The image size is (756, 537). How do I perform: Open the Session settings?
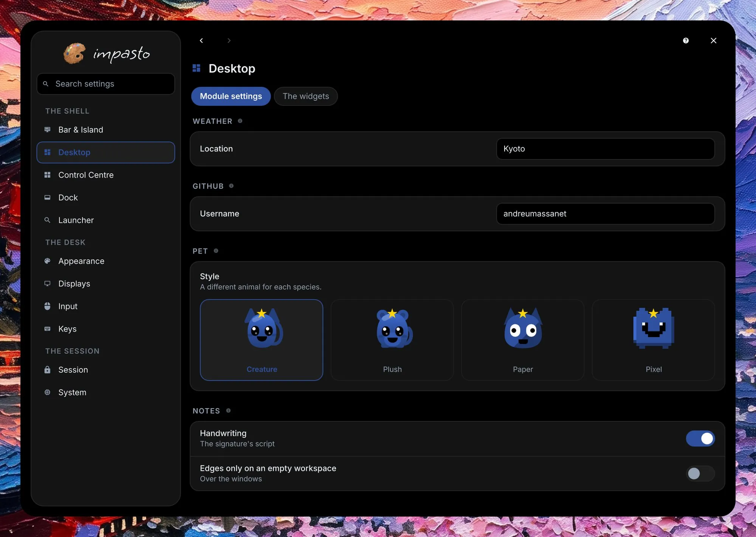[106, 370]
